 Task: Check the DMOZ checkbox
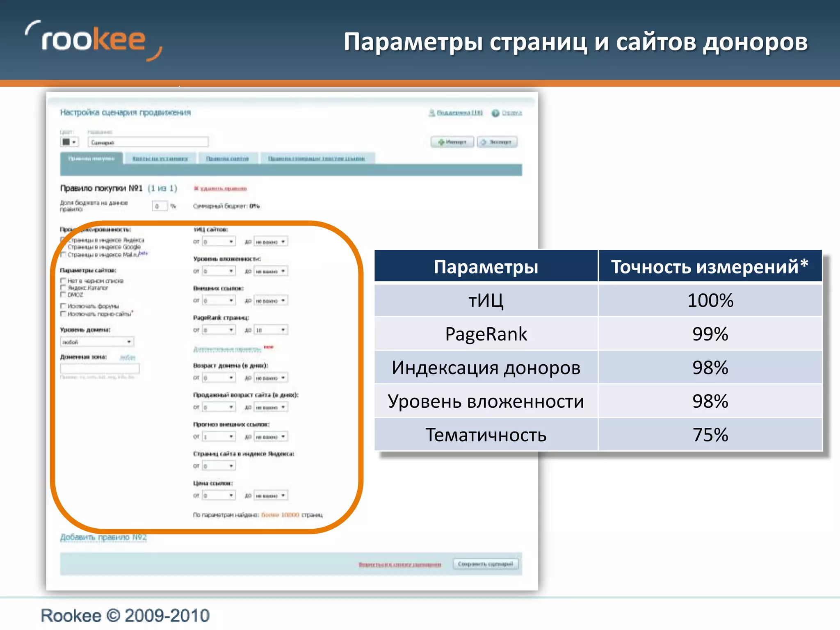(63, 294)
